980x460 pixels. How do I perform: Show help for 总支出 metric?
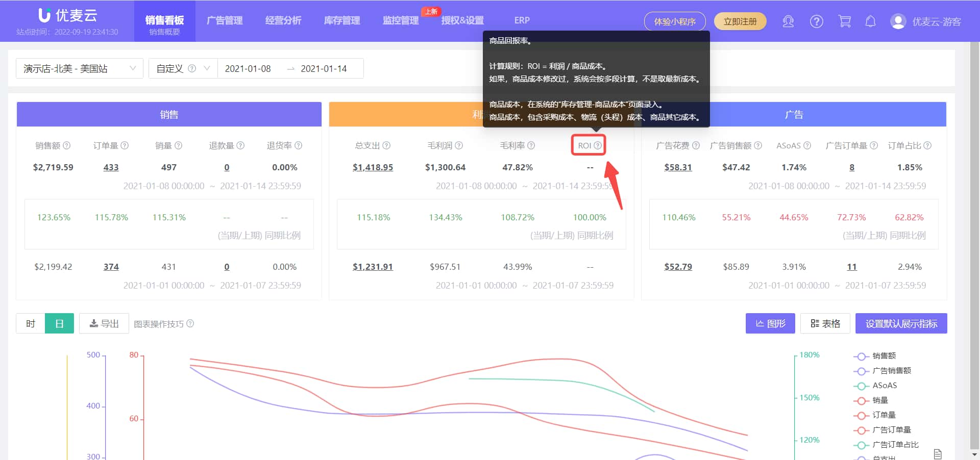386,145
